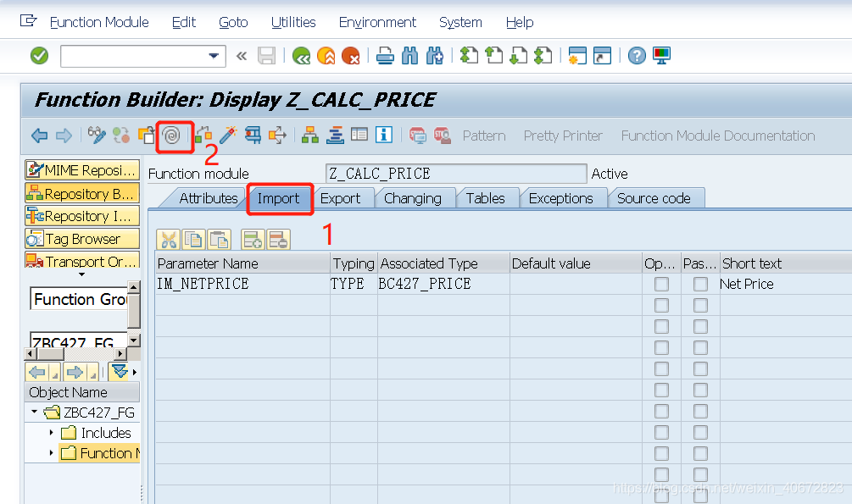
Task: Click the Enhance spiral icon
Action: tap(172, 136)
